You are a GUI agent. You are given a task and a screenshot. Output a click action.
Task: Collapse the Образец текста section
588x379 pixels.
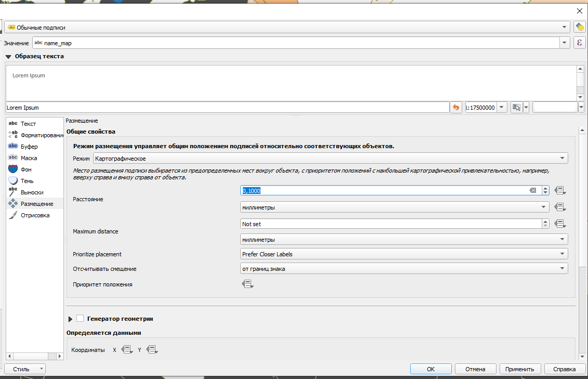tap(8, 56)
